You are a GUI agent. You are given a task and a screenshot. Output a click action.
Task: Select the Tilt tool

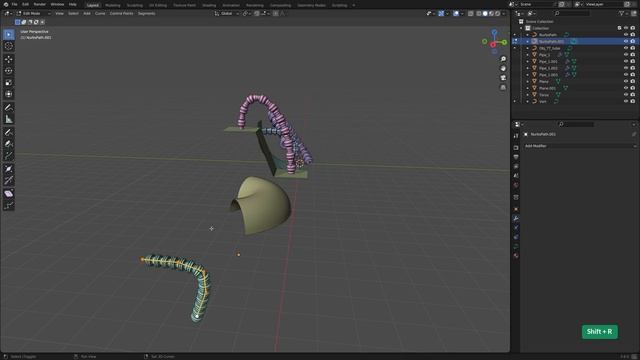(9, 180)
